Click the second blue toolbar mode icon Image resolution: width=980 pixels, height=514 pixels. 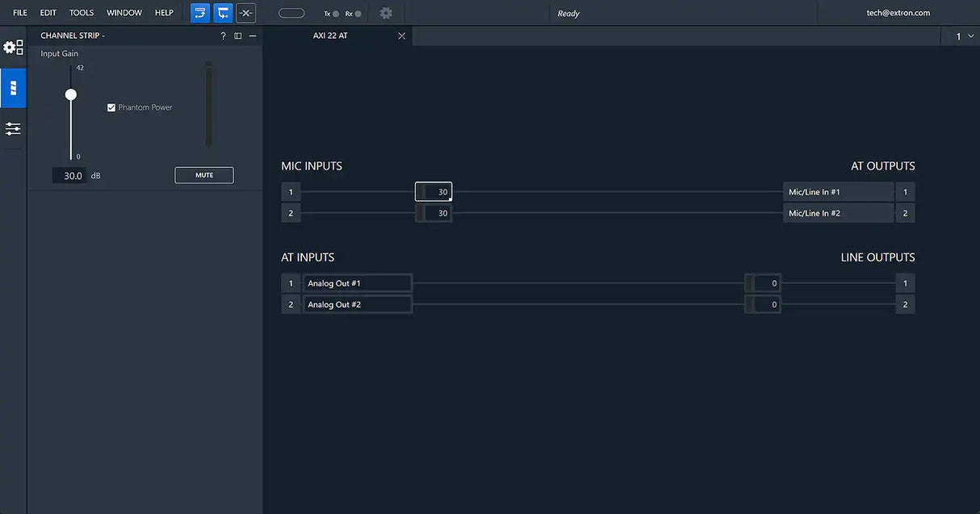click(223, 13)
